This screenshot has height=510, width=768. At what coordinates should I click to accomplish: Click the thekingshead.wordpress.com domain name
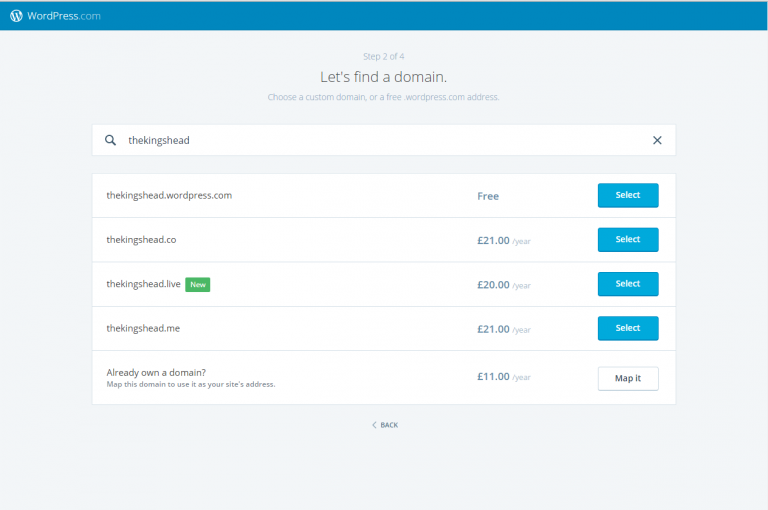click(169, 195)
